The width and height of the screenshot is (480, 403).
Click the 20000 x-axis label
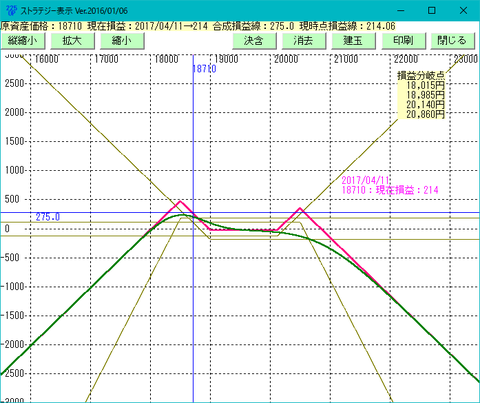286,59
